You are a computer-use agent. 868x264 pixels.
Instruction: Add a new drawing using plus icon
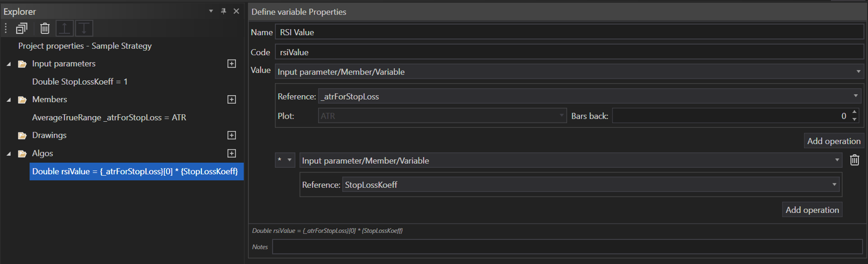point(231,135)
